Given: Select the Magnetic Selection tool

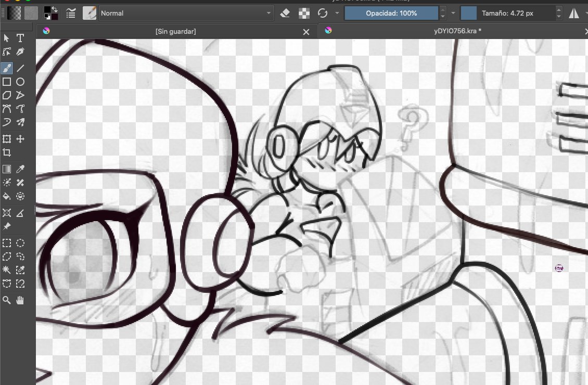Looking at the screenshot, I should coord(20,284).
